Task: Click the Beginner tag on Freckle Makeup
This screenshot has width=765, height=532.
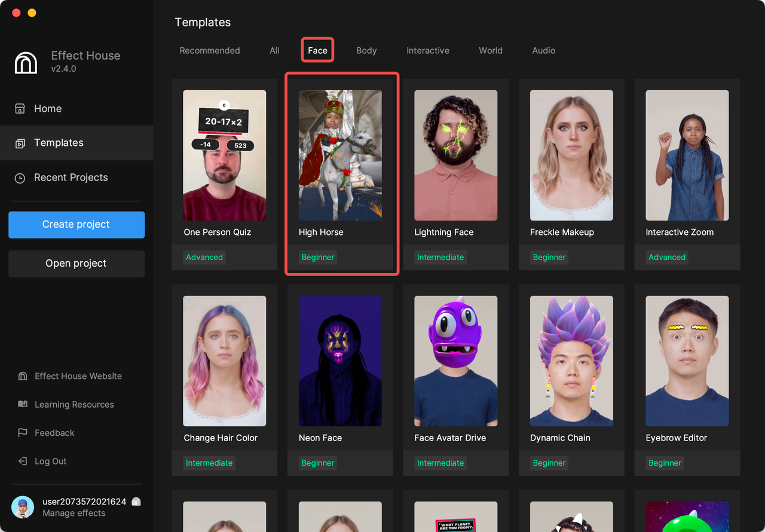Action: click(549, 258)
